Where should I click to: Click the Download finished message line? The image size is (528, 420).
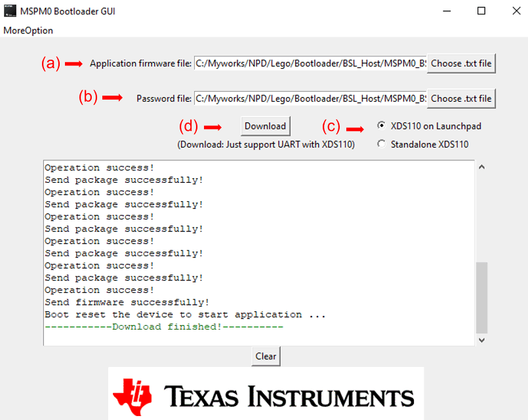[163, 326]
